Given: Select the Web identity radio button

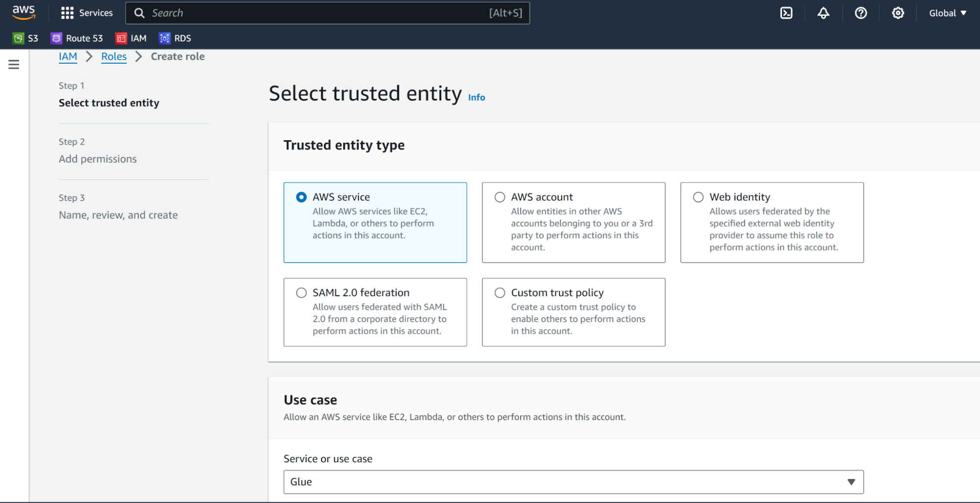Looking at the screenshot, I should (x=698, y=197).
